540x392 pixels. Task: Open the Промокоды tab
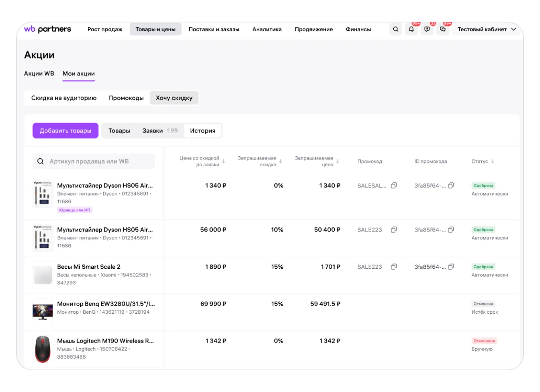tap(126, 98)
